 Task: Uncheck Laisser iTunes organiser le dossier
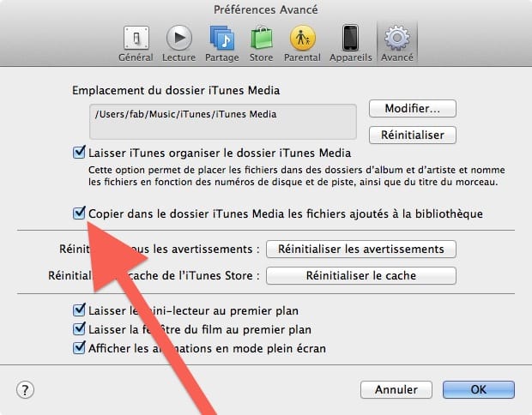point(79,153)
